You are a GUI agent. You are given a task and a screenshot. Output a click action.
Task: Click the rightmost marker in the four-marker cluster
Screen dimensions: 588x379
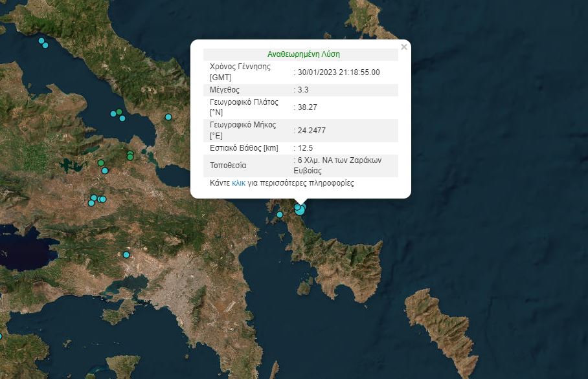pos(103,199)
